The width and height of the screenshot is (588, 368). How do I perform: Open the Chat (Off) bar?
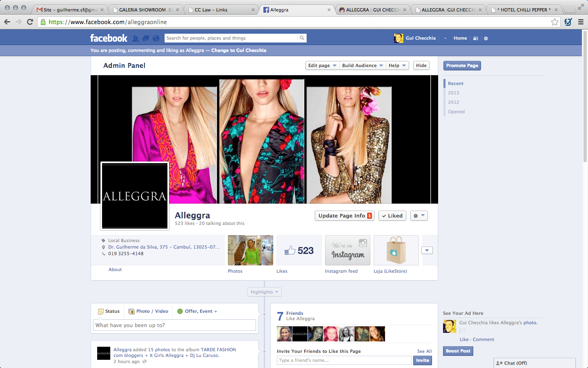tap(535, 363)
